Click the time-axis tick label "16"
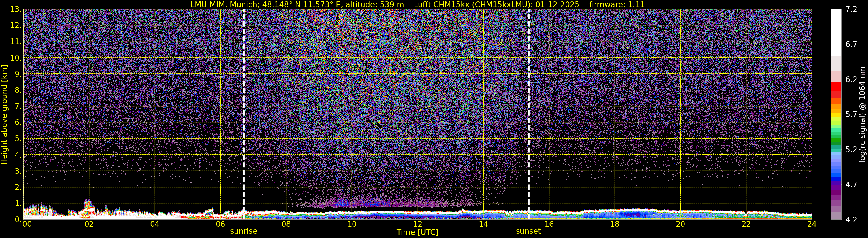Viewport: 868px width, 238px height. (x=549, y=224)
